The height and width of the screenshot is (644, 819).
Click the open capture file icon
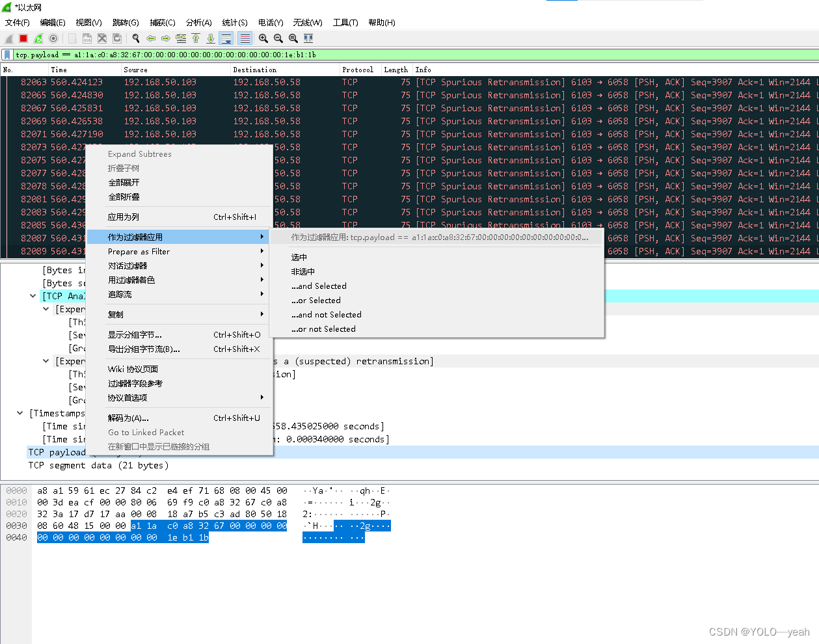(72, 38)
